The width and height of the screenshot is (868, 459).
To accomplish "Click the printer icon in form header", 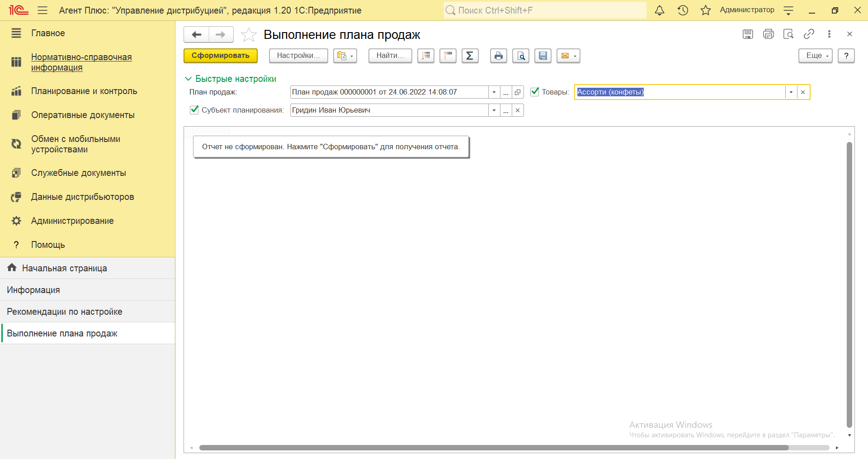I will click(769, 34).
